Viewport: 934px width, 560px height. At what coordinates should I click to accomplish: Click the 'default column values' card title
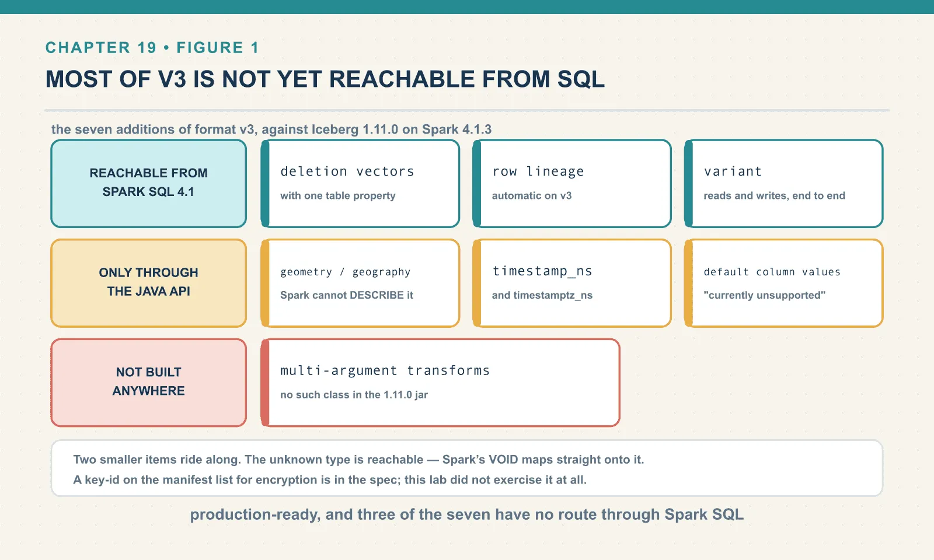pos(772,272)
